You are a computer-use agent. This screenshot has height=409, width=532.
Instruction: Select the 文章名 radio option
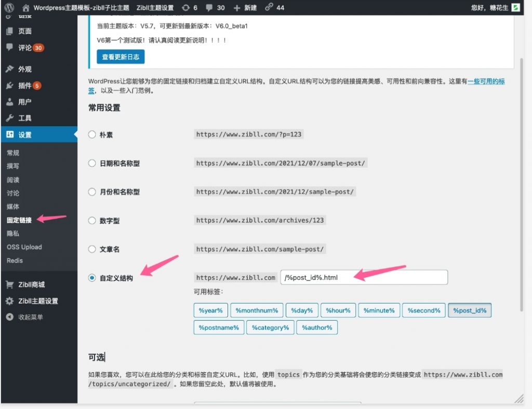[x=92, y=249]
